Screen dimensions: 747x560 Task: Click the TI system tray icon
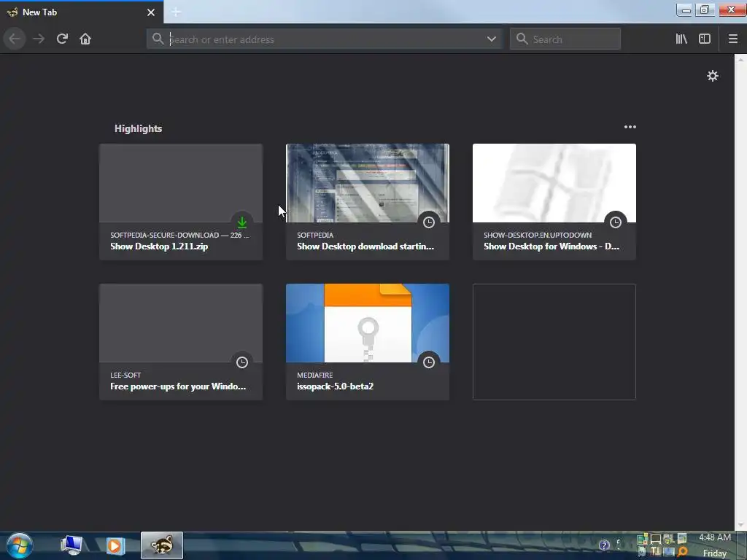(656, 552)
